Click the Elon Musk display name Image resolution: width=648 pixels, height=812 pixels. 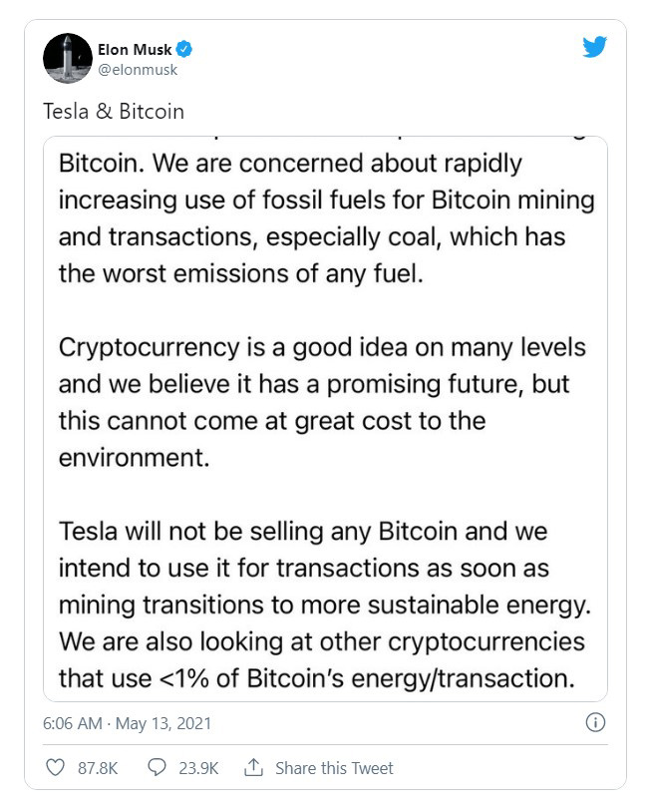click(135, 49)
